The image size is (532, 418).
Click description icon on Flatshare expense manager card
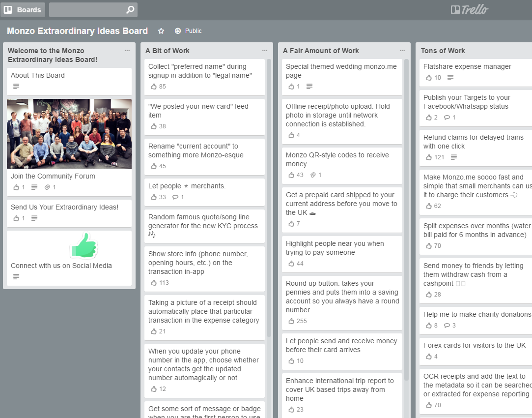pos(450,78)
